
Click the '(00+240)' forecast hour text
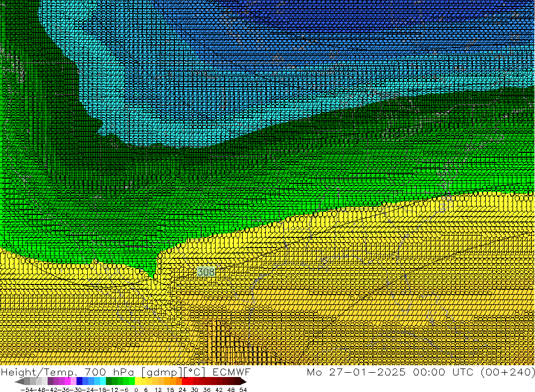click(508, 372)
